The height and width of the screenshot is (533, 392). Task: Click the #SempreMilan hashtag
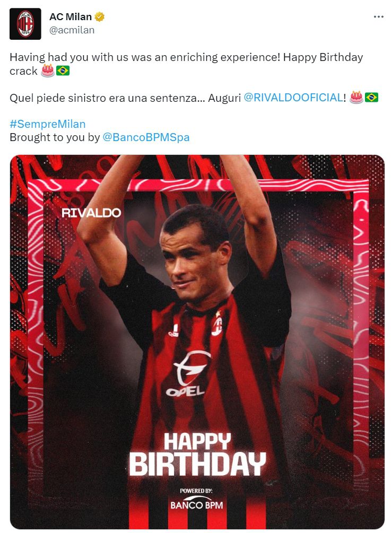[x=48, y=124]
